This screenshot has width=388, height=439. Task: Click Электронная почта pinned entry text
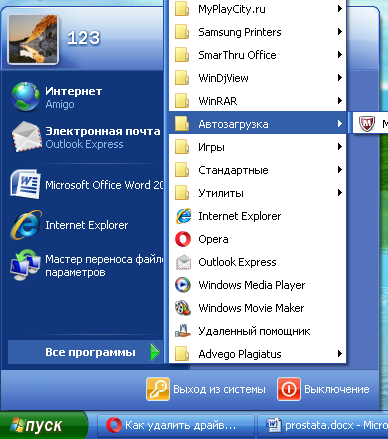tap(103, 137)
